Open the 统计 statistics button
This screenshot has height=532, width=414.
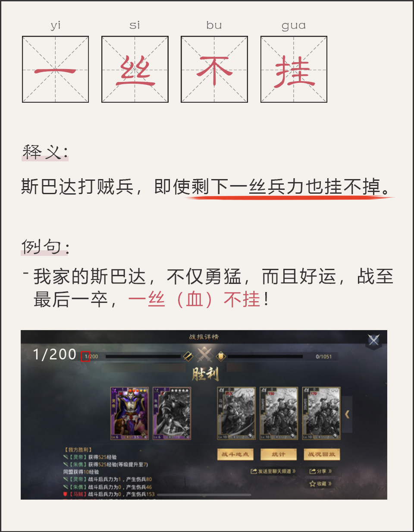pos(279,454)
